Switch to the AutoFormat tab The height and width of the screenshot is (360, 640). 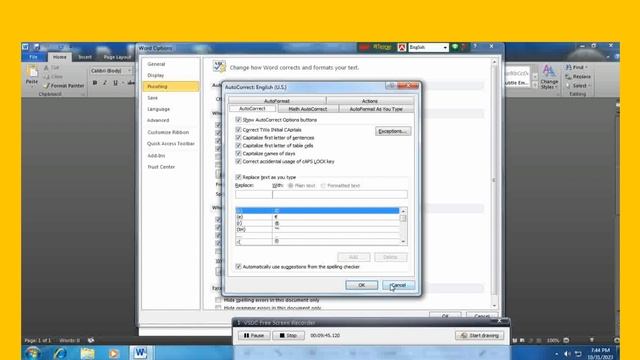coord(277,101)
